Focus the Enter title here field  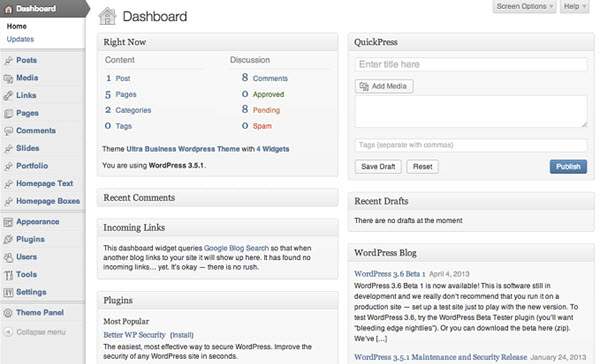[471, 64]
